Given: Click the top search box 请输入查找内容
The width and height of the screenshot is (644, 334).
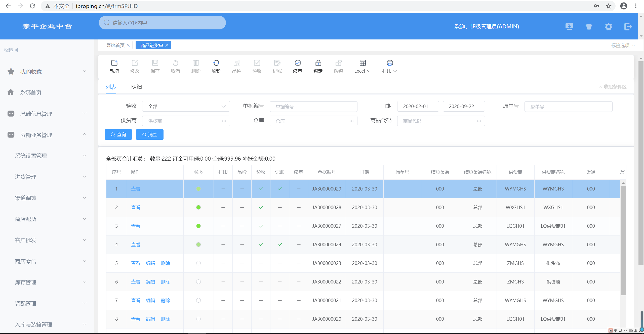Looking at the screenshot, I should tap(162, 23).
